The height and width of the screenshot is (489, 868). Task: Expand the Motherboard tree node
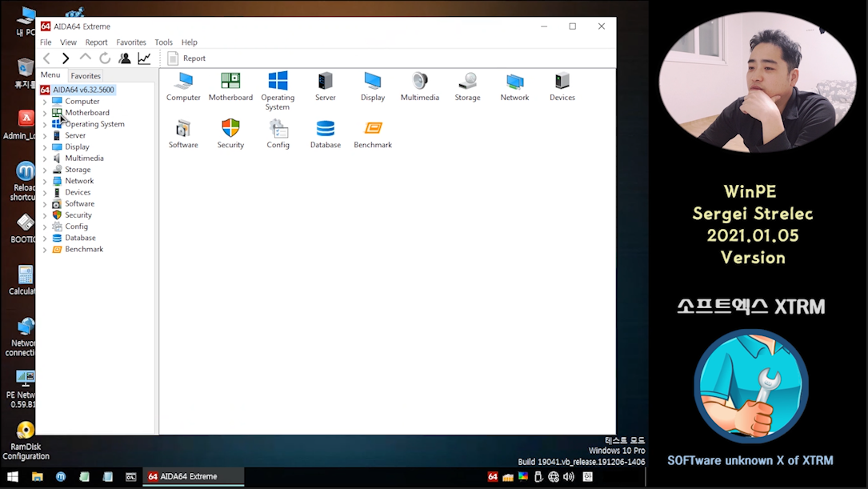coord(45,113)
